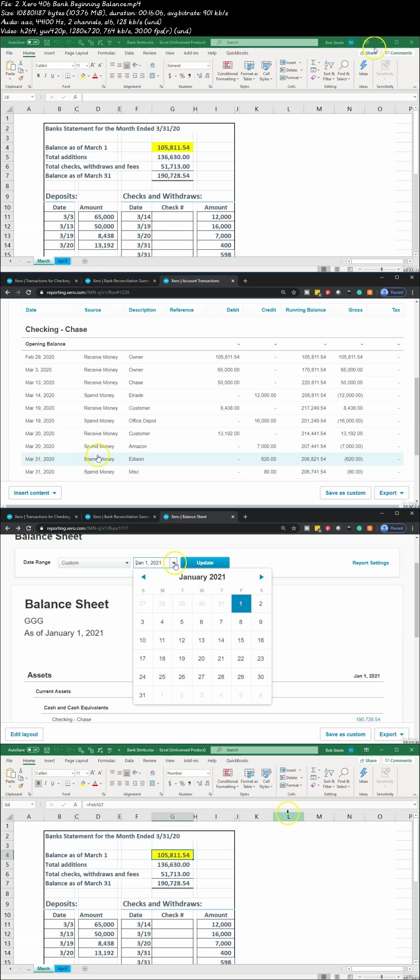Toggle Bold in Excel window showing cell L6

pyautogui.click(x=39, y=75)
